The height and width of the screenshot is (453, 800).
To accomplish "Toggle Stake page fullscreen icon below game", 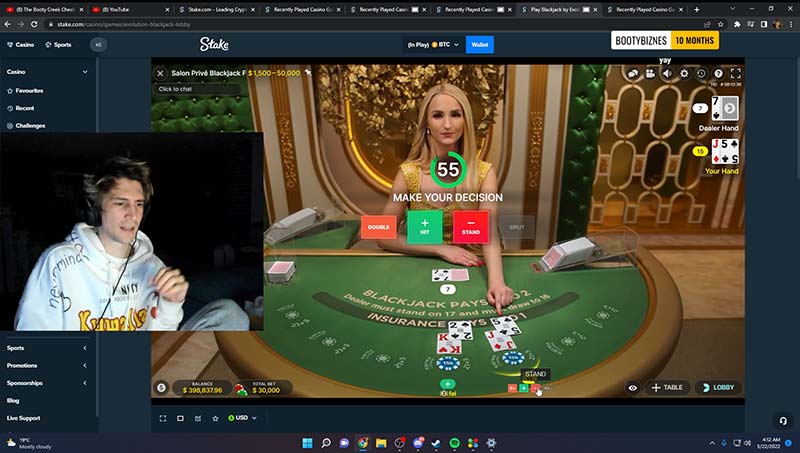I will [163, 418].
